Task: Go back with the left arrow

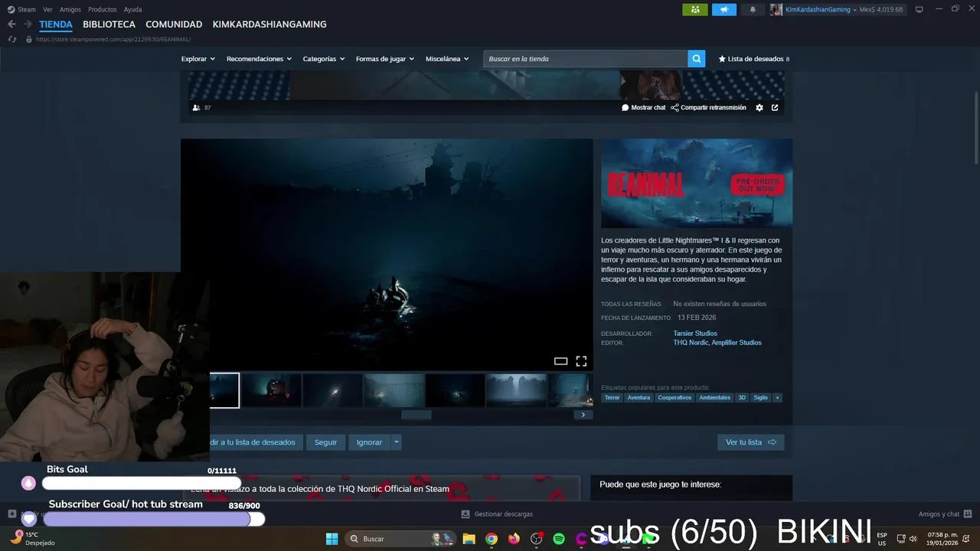Action: pyautogui.click(x=11, y=24)
